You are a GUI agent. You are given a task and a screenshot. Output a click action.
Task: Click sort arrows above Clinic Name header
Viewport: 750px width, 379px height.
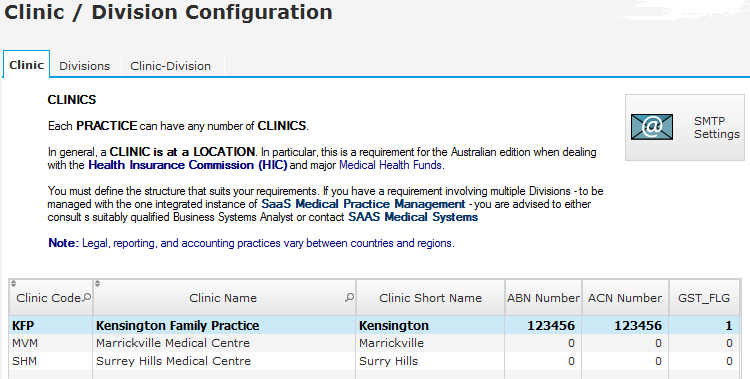97,283
